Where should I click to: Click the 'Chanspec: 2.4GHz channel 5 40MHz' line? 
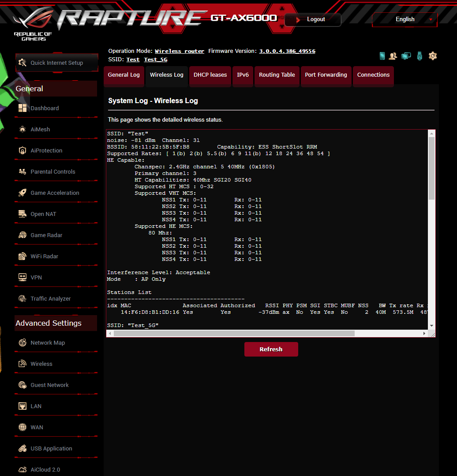(x=205, y=167)
